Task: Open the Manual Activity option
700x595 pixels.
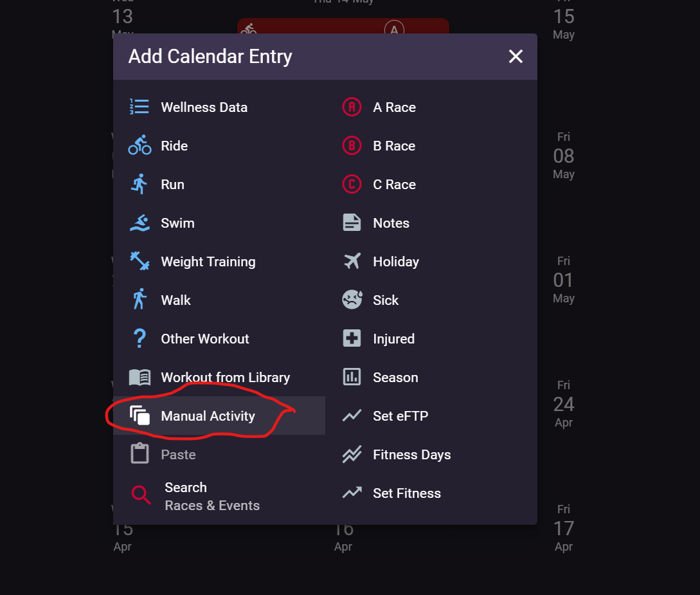Action: coord(219,416)
